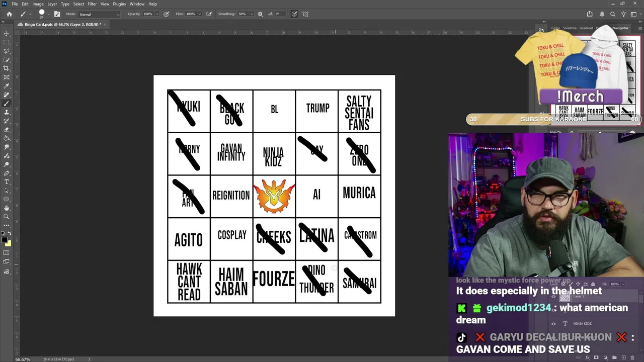Select the Paint Bucket tool
The height and width of the screenshot is (362, 644).
coord(7,138)
